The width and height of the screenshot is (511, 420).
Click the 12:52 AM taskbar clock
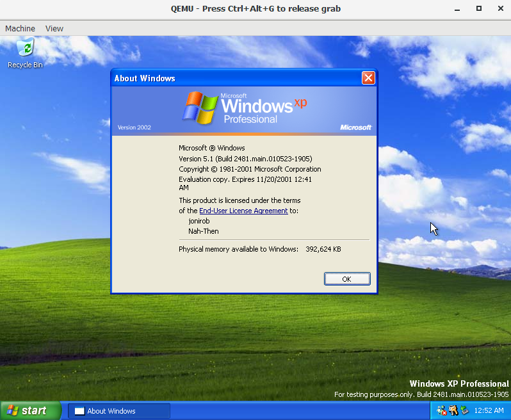pos(489,410)
